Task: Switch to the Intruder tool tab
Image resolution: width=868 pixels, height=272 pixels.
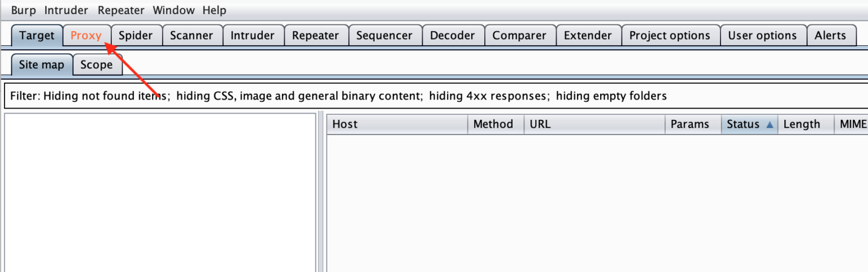Action: pyautogui.click(x=253, y=35)
